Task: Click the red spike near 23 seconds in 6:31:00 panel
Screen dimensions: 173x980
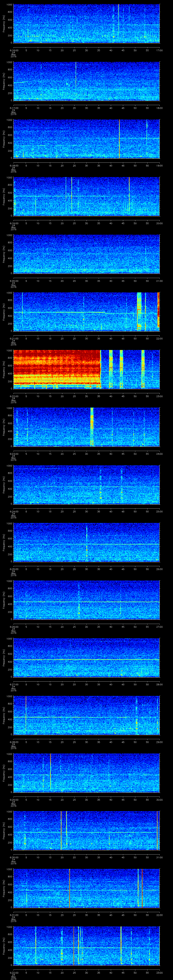Action: [70, 888]
